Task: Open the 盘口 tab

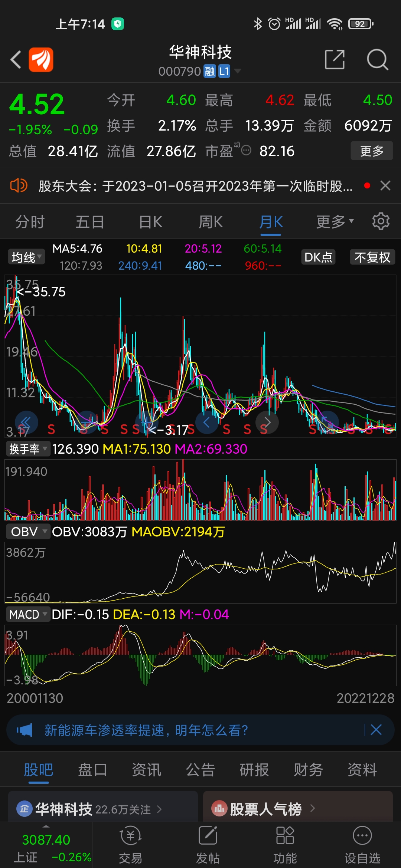Action: coord(92,770)
